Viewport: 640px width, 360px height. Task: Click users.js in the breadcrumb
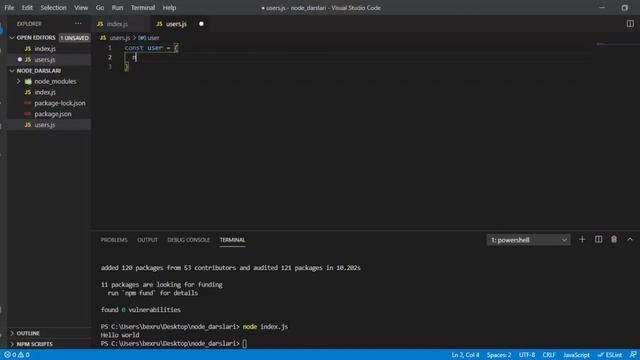(x=120, y=38)
